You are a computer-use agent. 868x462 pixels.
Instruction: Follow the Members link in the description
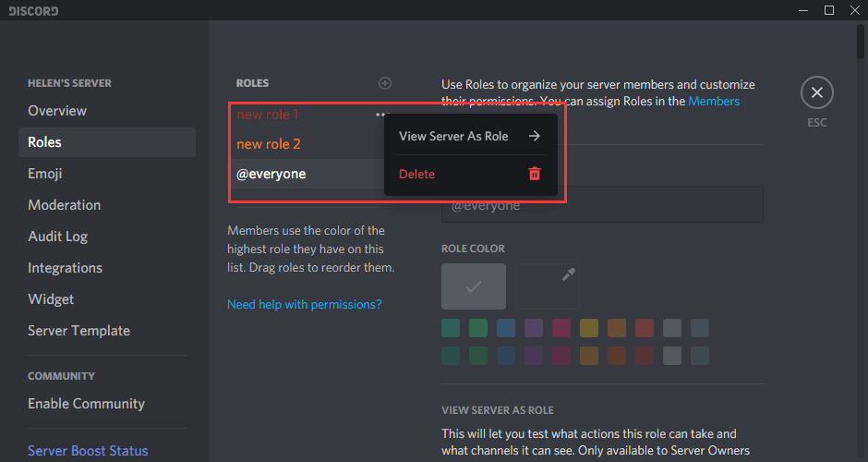pyautogui.click(x=714, y=102)
